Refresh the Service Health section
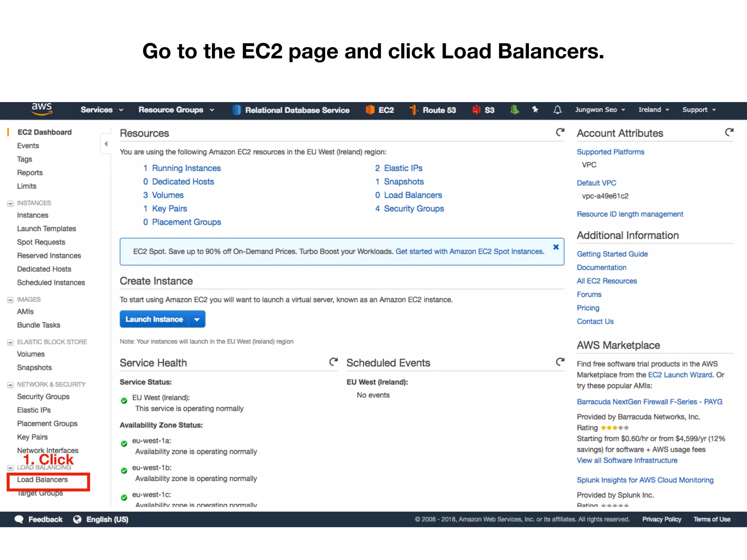 (x=333, y=362)
